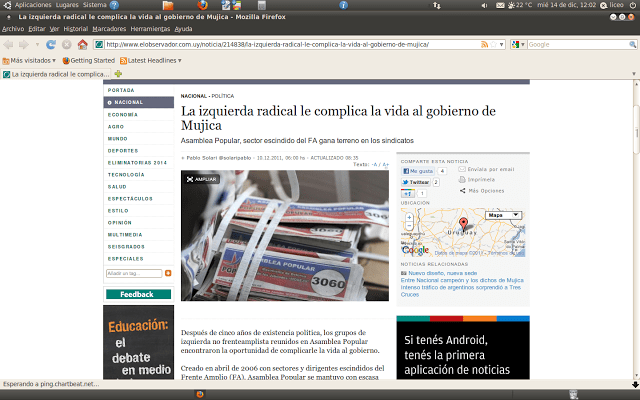Screen dimensions: 640x400
Task: Expand Latest Headlines bookmark folder
Action: [153, 60]
